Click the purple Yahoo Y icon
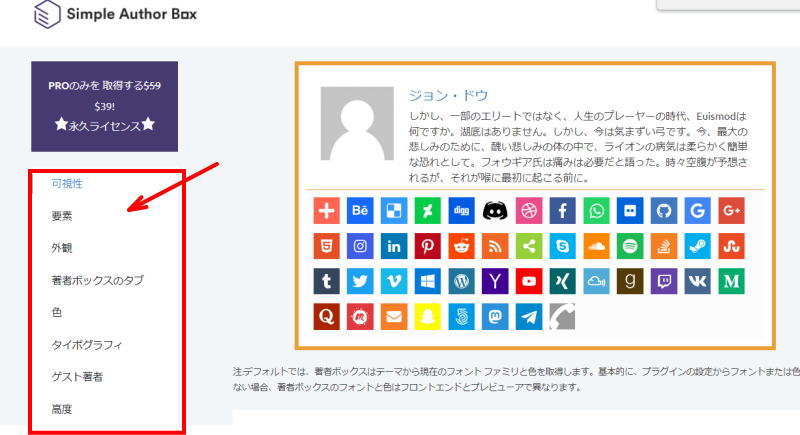The height and width of the screenshot is (435, 800). click(x=495, y=282)
